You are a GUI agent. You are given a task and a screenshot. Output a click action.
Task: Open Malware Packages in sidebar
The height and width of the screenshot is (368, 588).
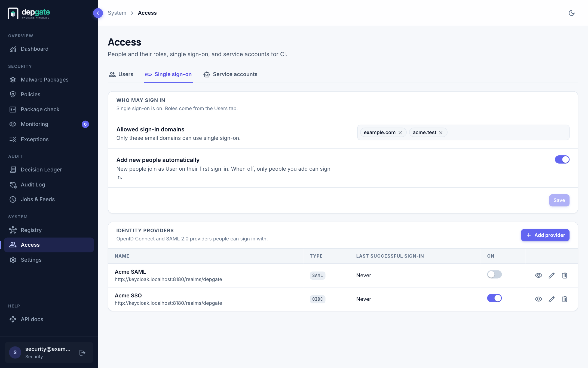pyautogui.click(x=49, y=80)
